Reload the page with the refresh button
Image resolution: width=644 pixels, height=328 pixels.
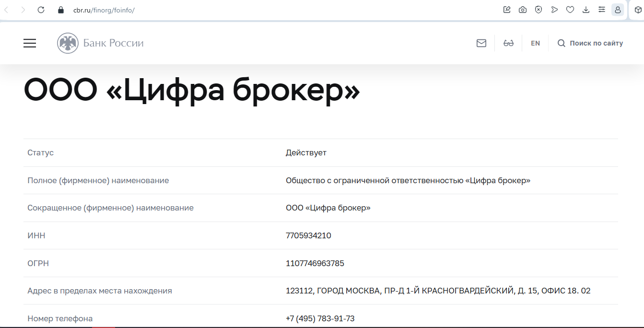click(41, 10)
